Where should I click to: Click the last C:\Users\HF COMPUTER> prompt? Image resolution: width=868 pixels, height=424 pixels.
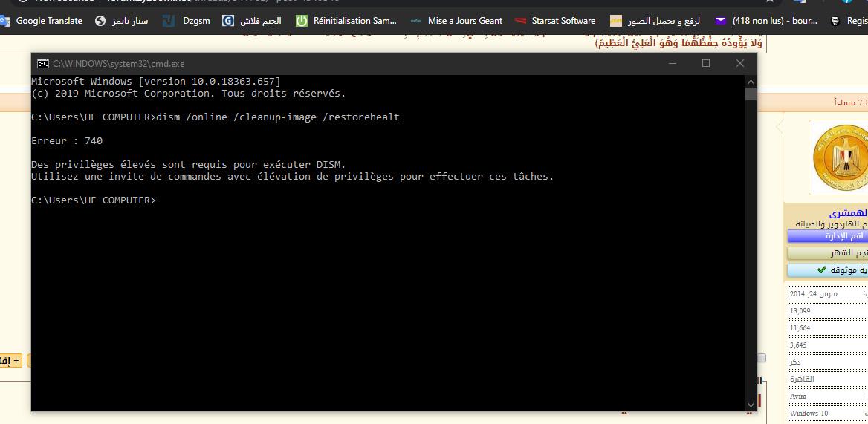(x=94, y=200)
